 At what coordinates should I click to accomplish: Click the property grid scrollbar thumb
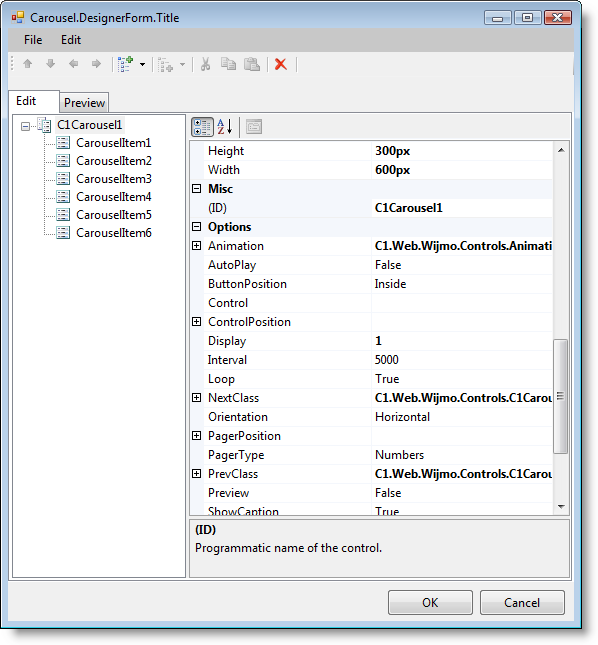[x=561, y=397]
